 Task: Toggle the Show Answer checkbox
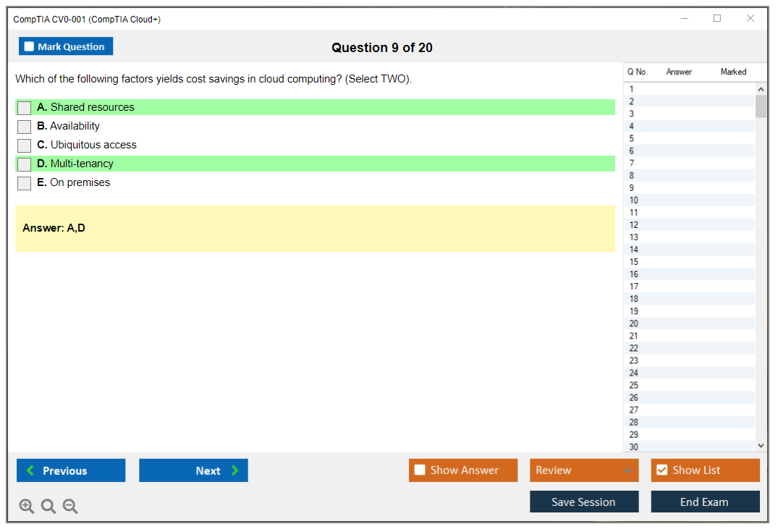[x=420, y=470]
